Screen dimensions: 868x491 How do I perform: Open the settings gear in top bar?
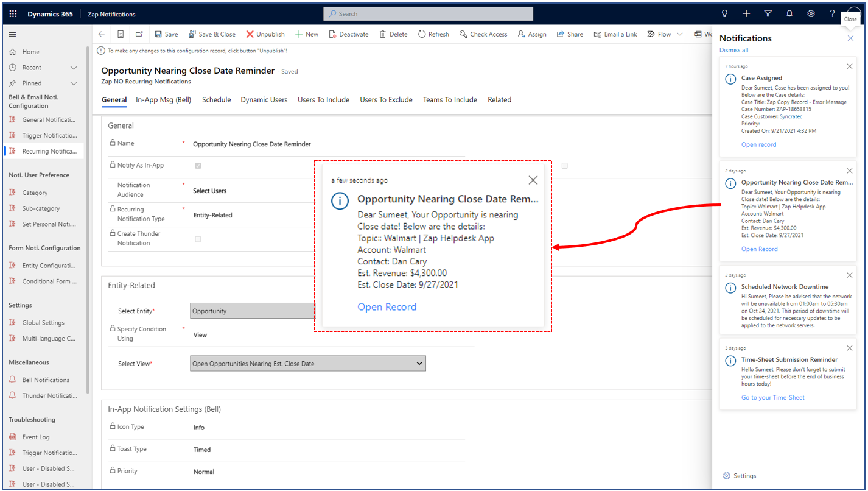click(x=811, y=13)
